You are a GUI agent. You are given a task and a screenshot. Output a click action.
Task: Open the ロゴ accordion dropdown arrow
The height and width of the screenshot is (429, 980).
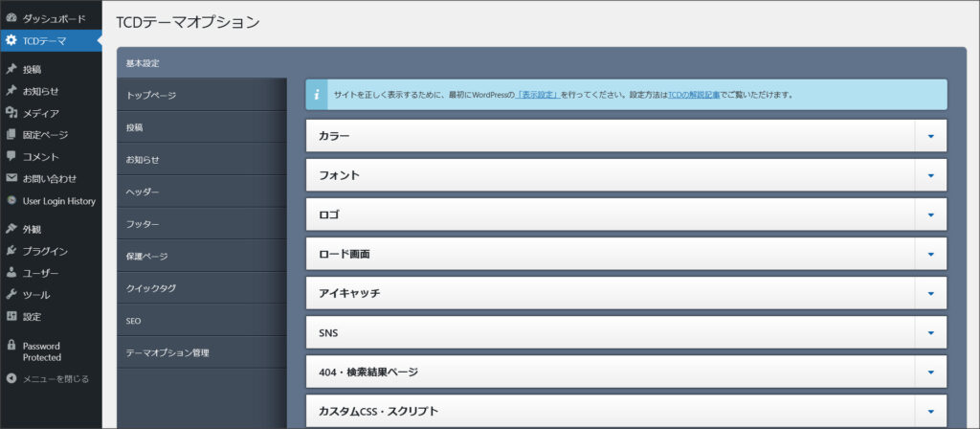(930, 214)
